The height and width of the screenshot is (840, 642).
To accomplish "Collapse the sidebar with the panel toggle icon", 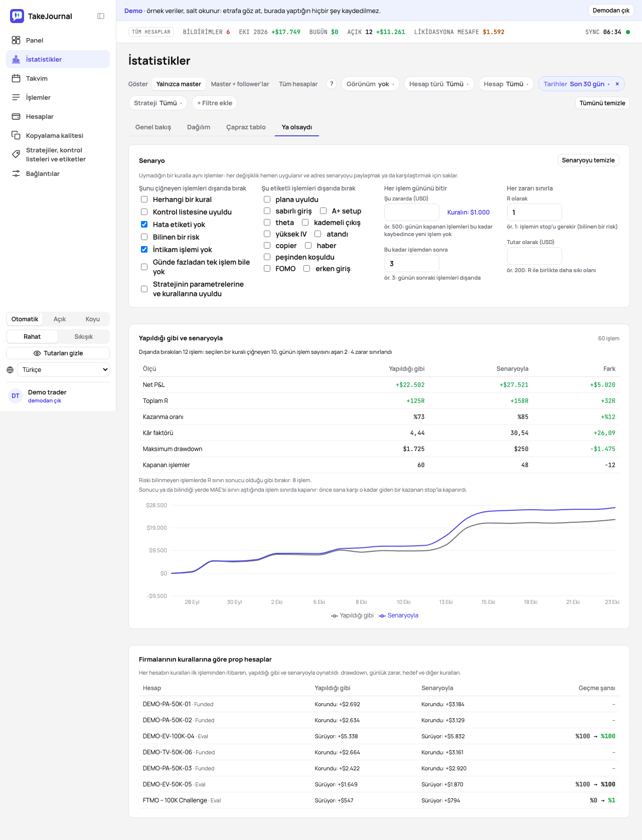I will point(101,16).
